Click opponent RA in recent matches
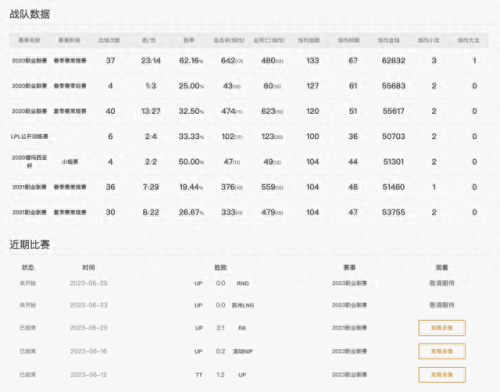The height and width of the screenshot is (392, 500). click(x=242, y=328)
